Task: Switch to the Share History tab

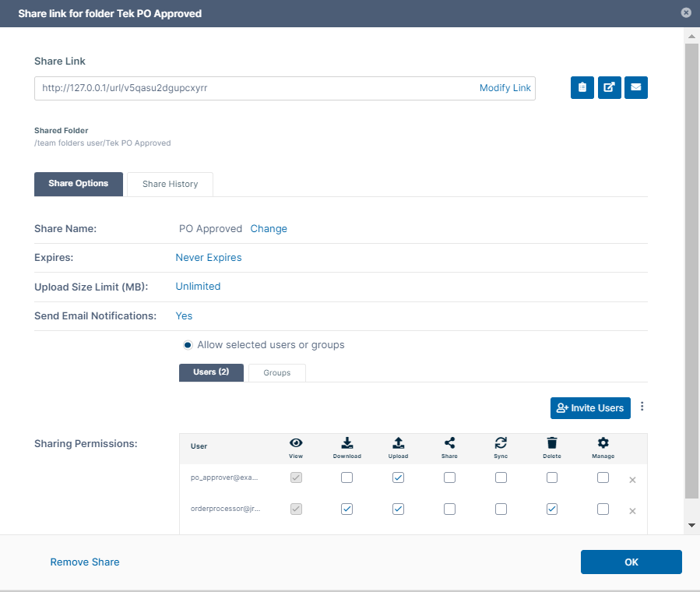Action: (170, 184)
